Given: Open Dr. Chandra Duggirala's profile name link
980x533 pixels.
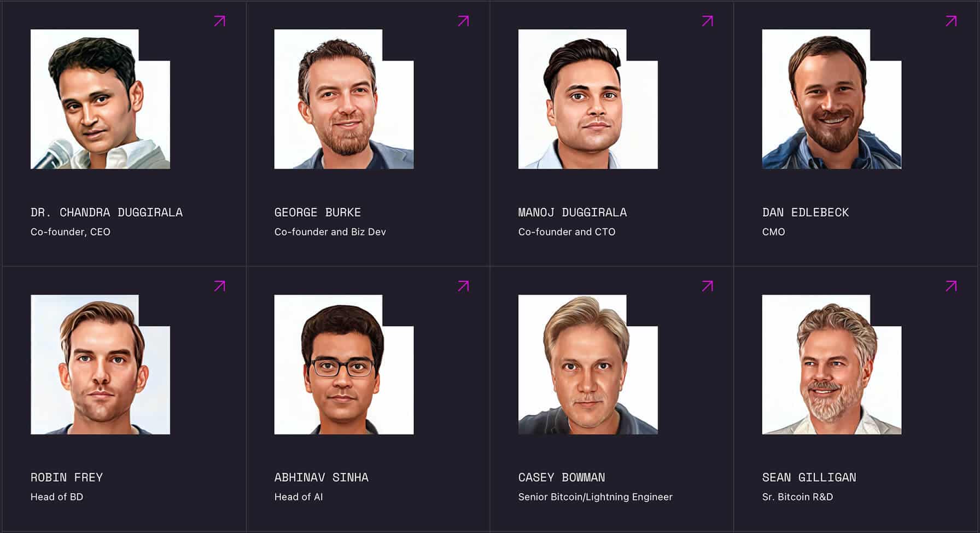Looking at the screenshot, I should click(x=107, y=212).
